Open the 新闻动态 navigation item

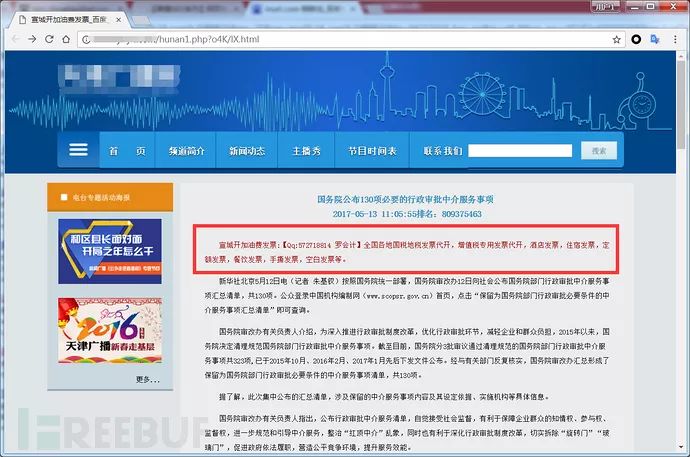coord(247,151)
